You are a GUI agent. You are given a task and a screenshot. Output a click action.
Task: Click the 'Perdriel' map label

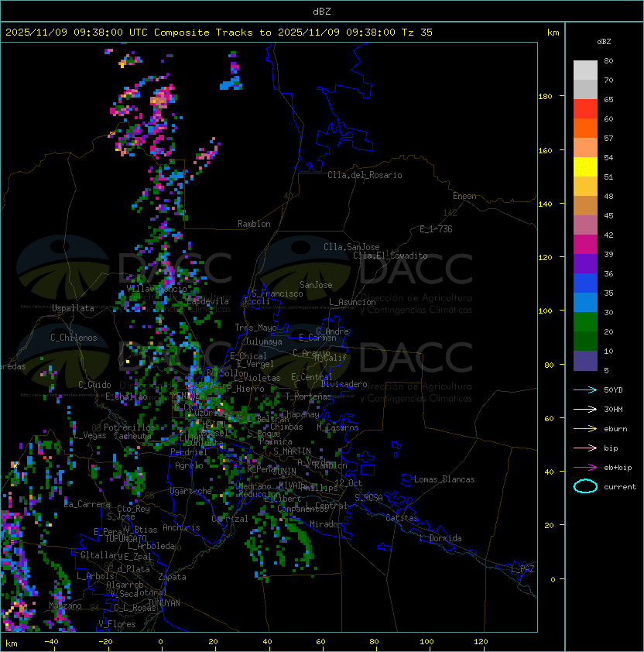coord(188,451)
